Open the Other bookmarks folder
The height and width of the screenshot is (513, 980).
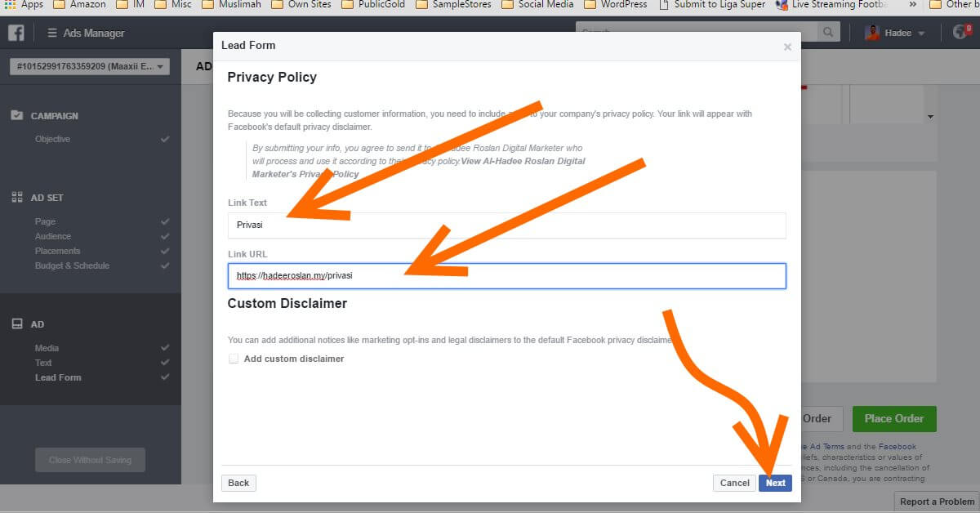tap(955, 4)
